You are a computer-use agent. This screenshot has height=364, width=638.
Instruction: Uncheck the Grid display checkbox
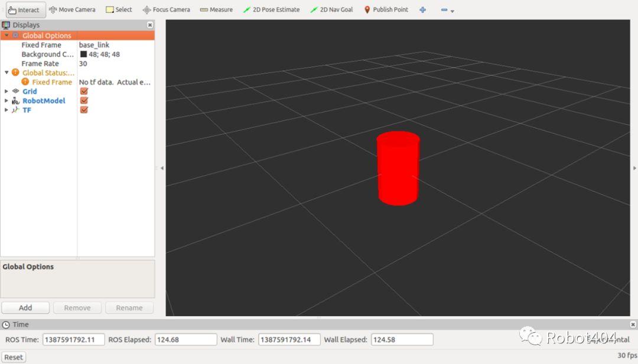coord(84,91)
